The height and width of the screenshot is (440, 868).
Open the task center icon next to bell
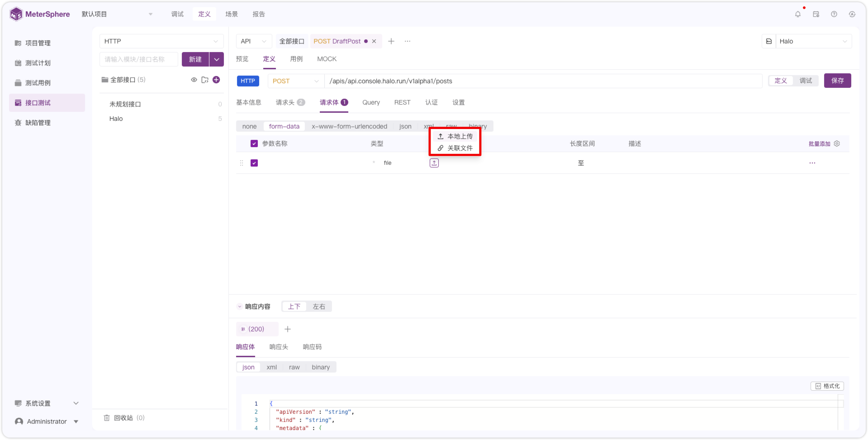tap(816, 14)
